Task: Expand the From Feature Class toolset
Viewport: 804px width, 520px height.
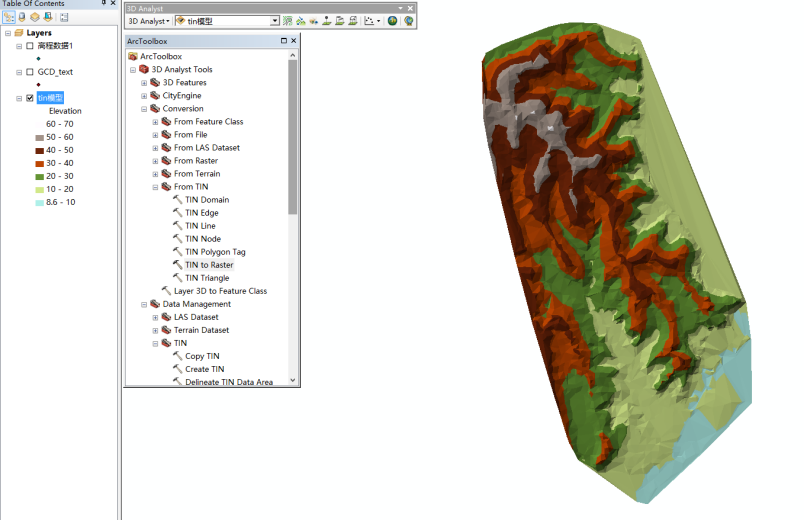Action: [x=155, y=122]
